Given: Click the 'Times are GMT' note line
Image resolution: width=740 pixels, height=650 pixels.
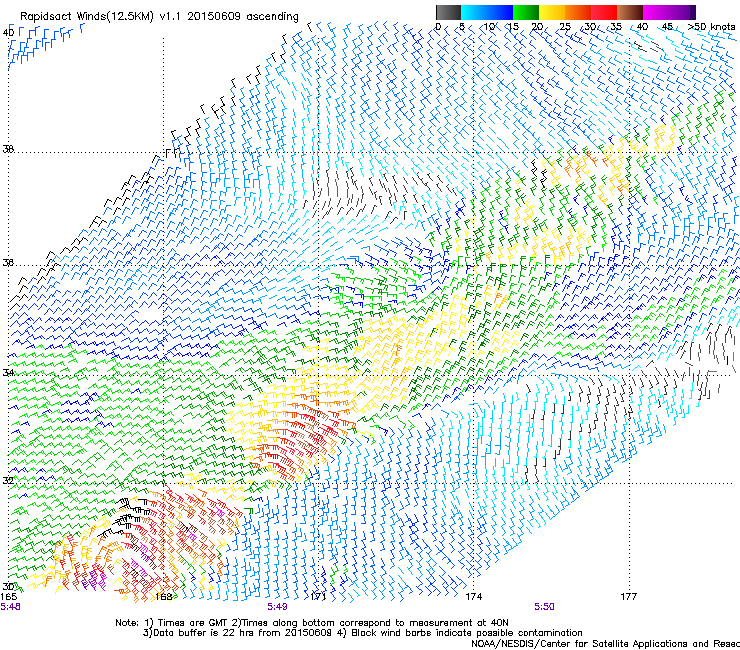Looking at the screenshot, I should tap(311, 623).
